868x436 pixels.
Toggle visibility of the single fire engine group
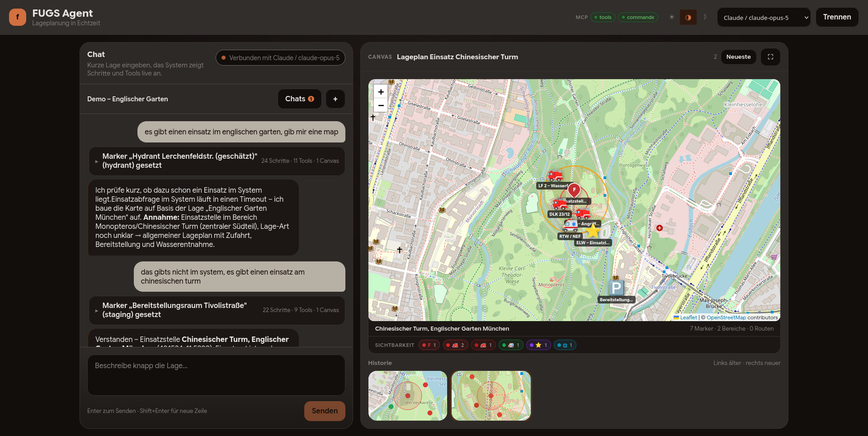click(483, 345)
